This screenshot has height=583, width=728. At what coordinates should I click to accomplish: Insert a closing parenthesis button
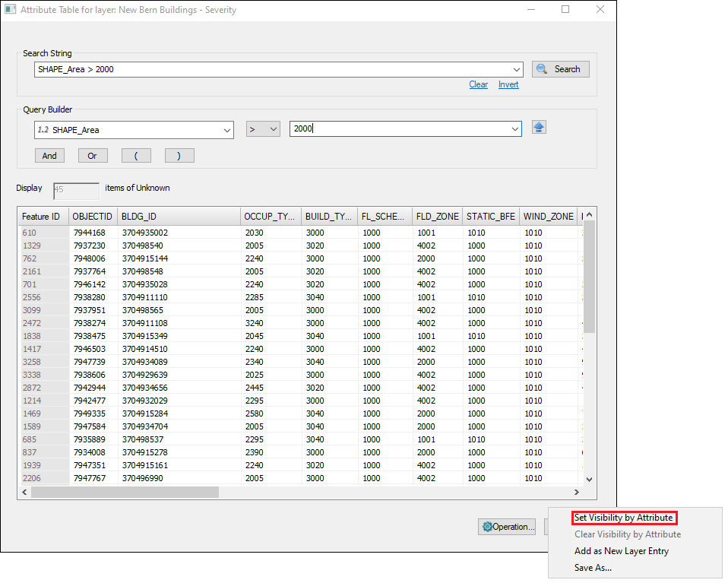pyautogui.click(x=179, y=156)
